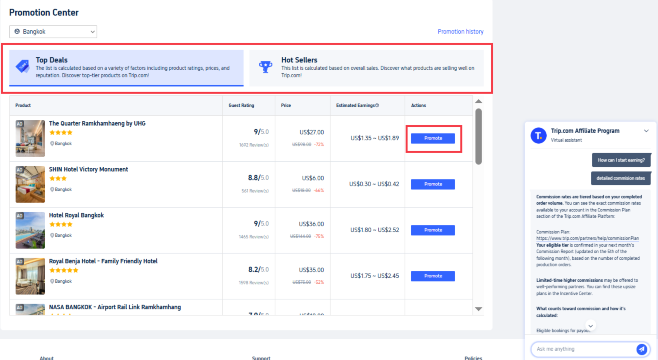Screen dimensions: 658x360
Task: Click the US$36.00 price of Hotel Royal Bangkok
Action: [x=311, y=224]
